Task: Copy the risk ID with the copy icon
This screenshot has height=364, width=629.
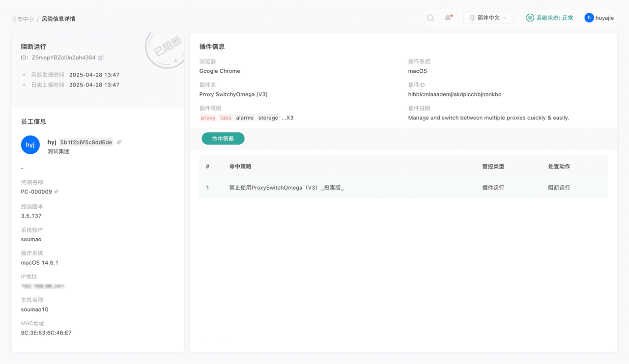Action: [x=101, y=58]
